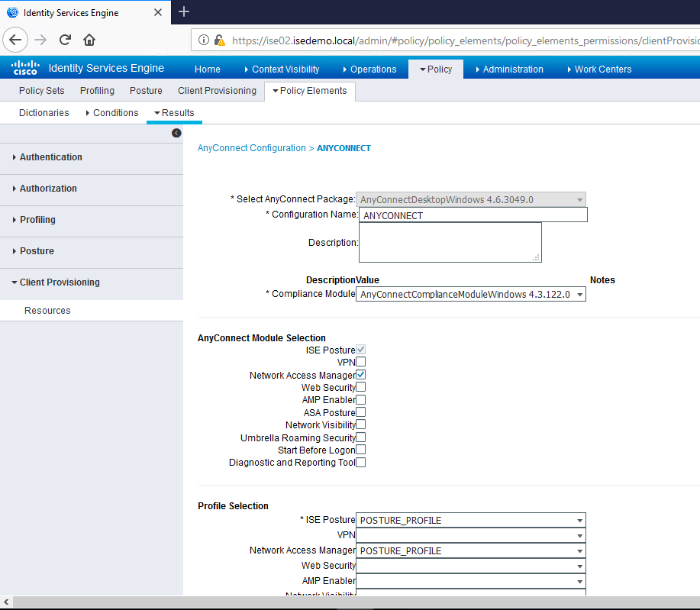This screenshot has width=700, height=610.
Task: Open the Context Visibility menu
Action: 282,69
